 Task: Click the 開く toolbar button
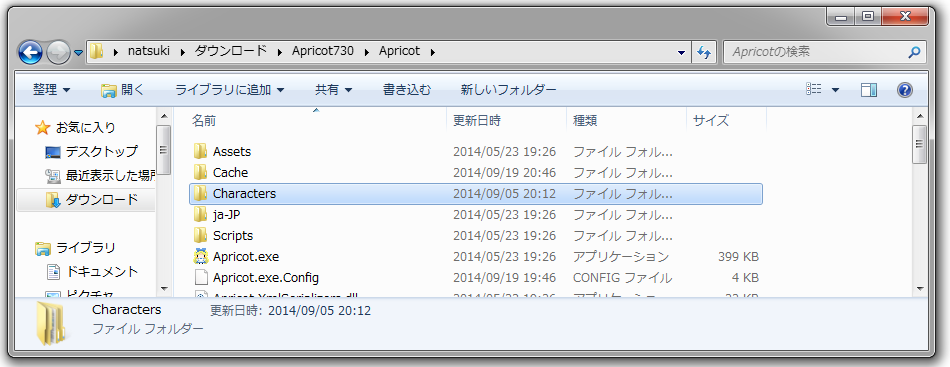pyautogui.click(x=123, y=90)
